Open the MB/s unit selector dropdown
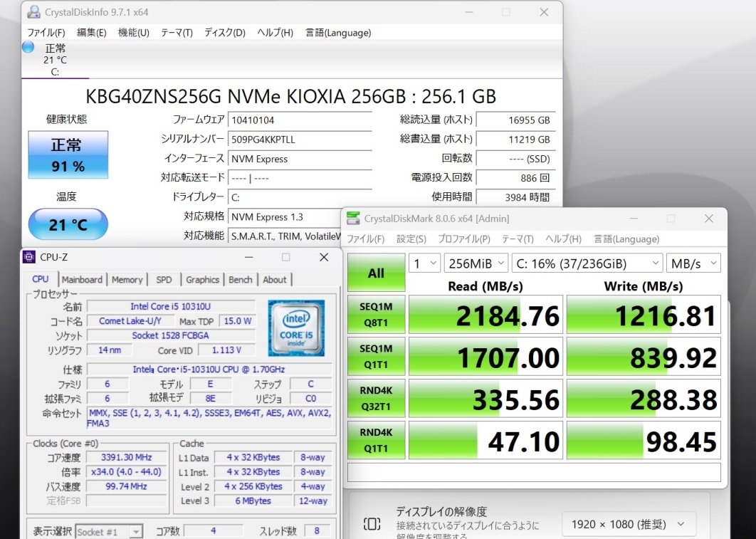Image resolution: width=756 pixels, height=539 pixels. (x=693, y=263)
